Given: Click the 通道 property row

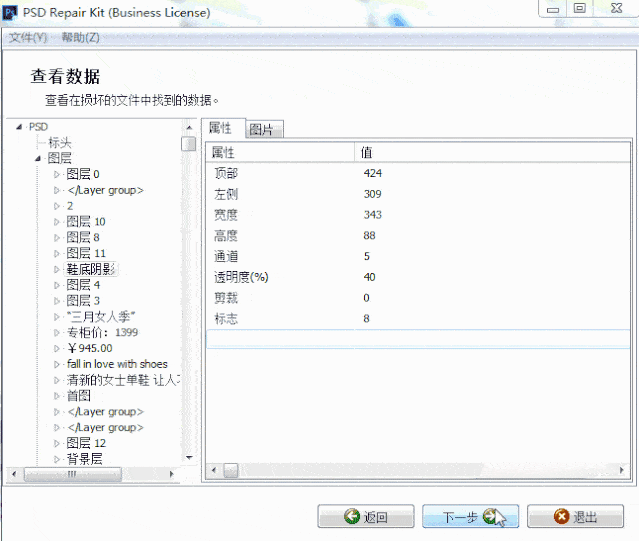Looking at the screenshot, I should pyautogui.click(x=418, y=256).
